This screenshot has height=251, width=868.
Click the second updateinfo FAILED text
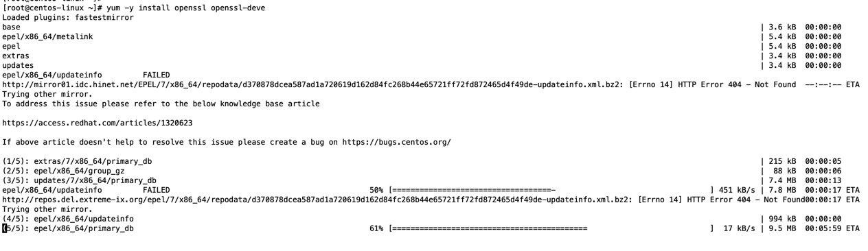(157, 190)
